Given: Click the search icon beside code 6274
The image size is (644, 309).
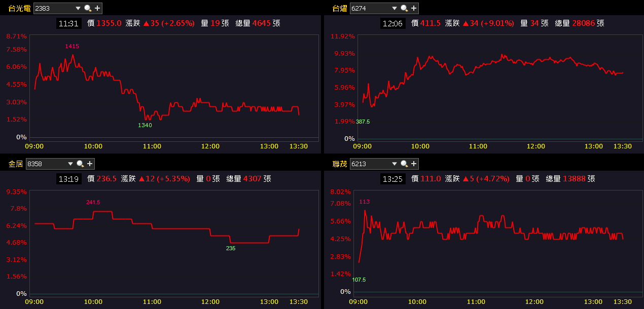Looking at the screenshot, I should click(x=404, y=8).
